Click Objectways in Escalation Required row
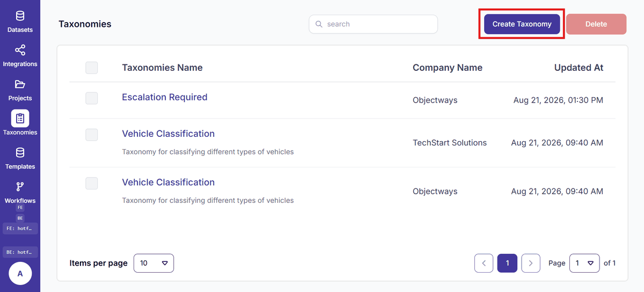 click(435, 100)
